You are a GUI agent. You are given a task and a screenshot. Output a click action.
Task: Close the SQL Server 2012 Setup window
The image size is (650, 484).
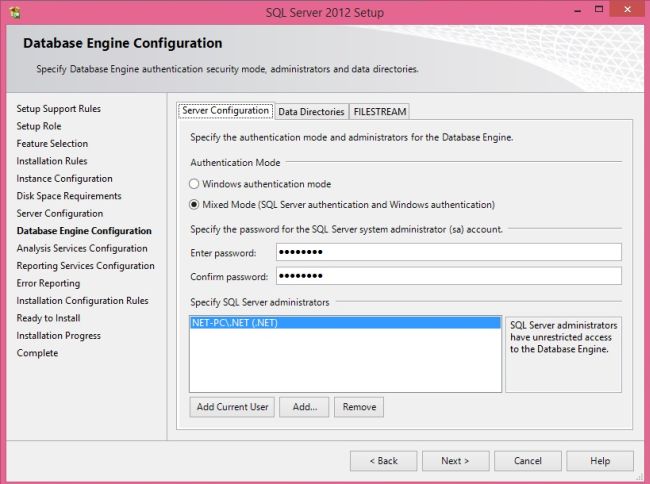628,10
